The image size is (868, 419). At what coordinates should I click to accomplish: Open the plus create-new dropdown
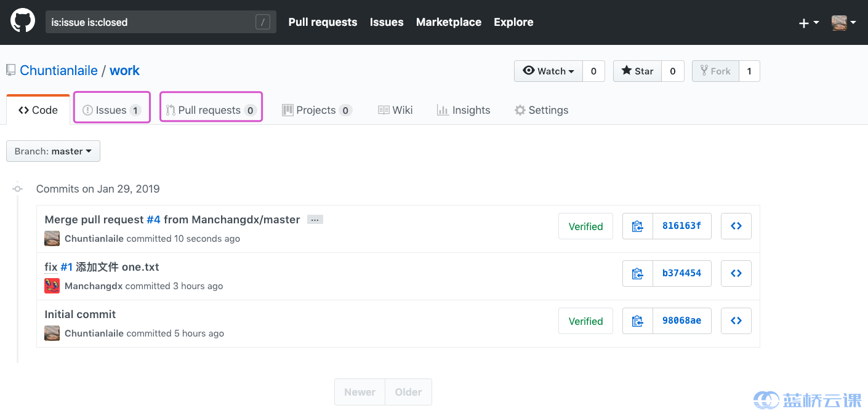808,23
